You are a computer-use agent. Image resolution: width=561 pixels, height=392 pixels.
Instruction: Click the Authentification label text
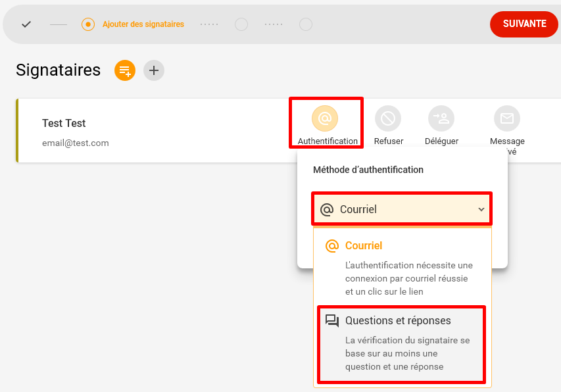pos(328,141)
